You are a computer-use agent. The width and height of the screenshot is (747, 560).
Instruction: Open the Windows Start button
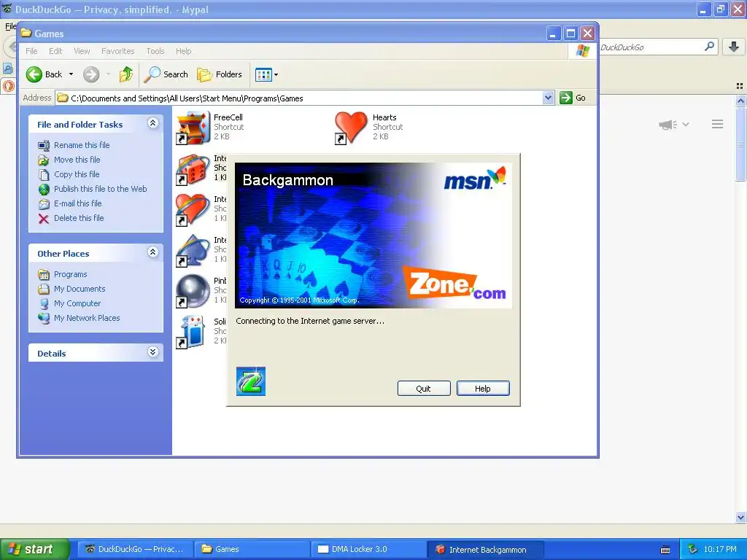tap(34, 549)
